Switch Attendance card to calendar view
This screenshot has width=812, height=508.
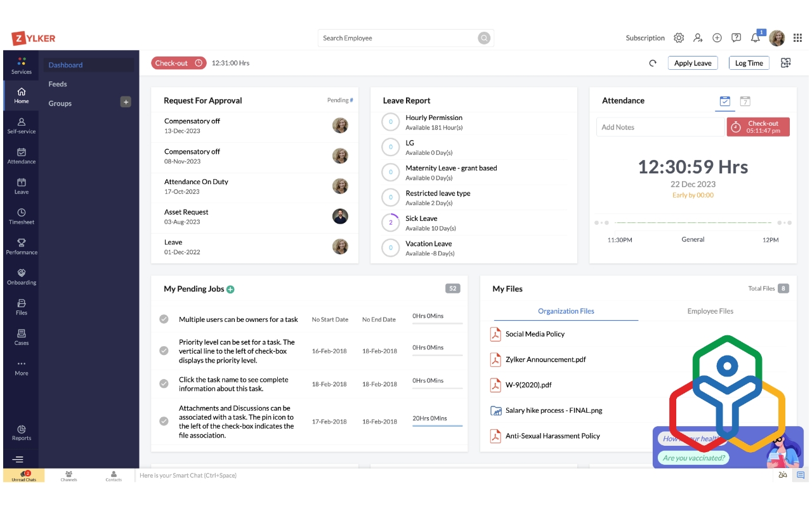coord(745,100)
